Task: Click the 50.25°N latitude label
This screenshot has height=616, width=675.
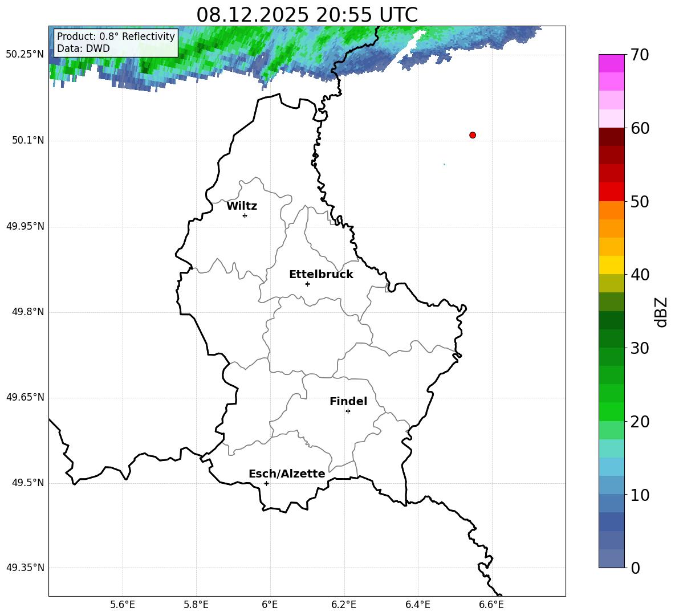Action: pos(25,54)
